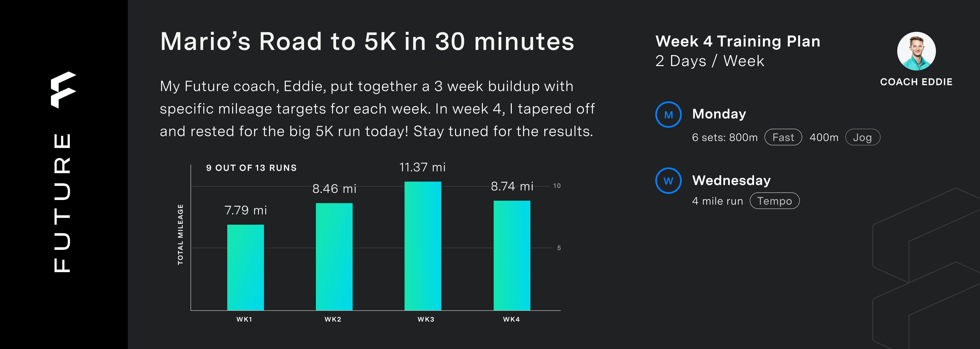Click the 11.37 mi value label
This screenshot has width=980, height=349.
point(422,167)
